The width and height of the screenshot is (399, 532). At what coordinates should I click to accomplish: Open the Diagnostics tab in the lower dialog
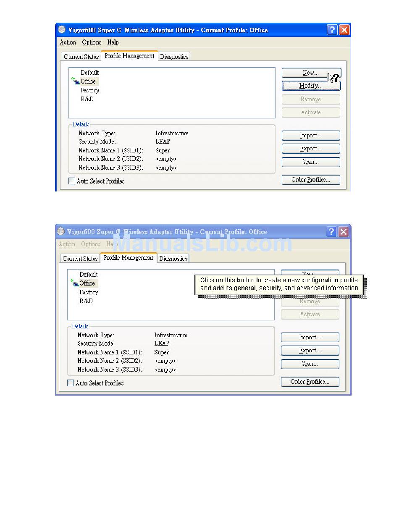173,259
